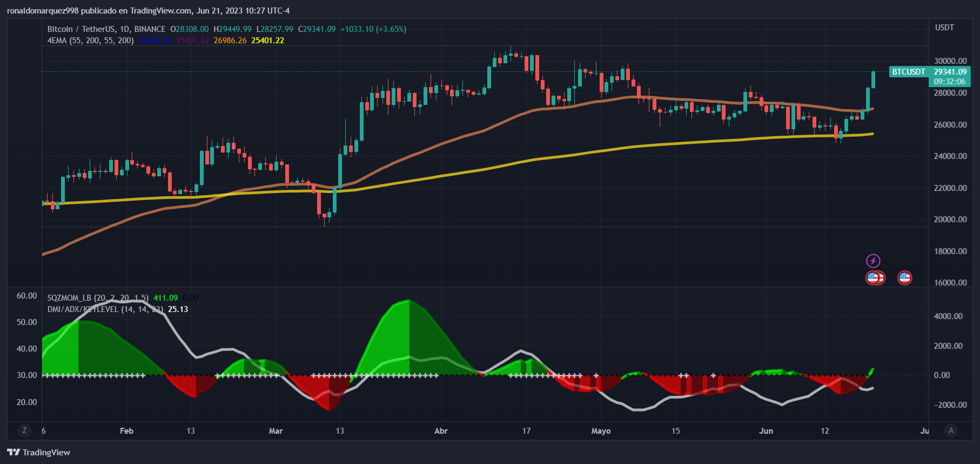980x464 pixels.
Task: Click the 09:32:06 countdown timer label
Action: 950,82
